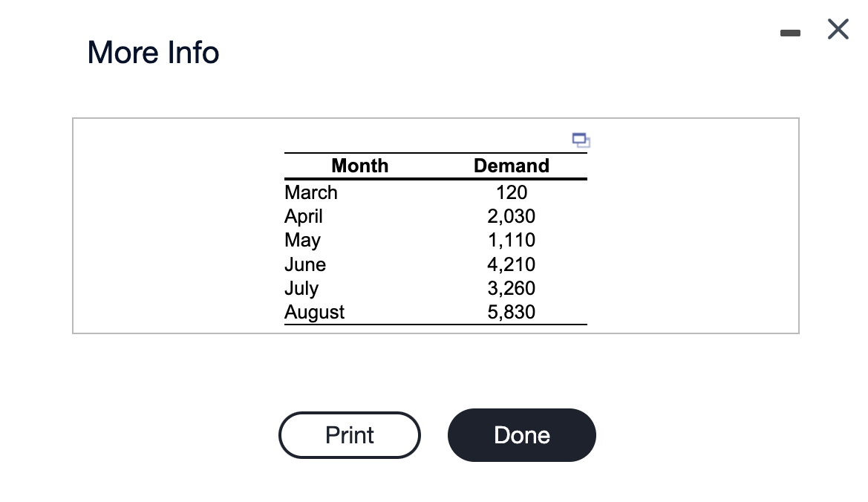Click the March demand value 120
The image size is (868, 502).
coord(511,192)
